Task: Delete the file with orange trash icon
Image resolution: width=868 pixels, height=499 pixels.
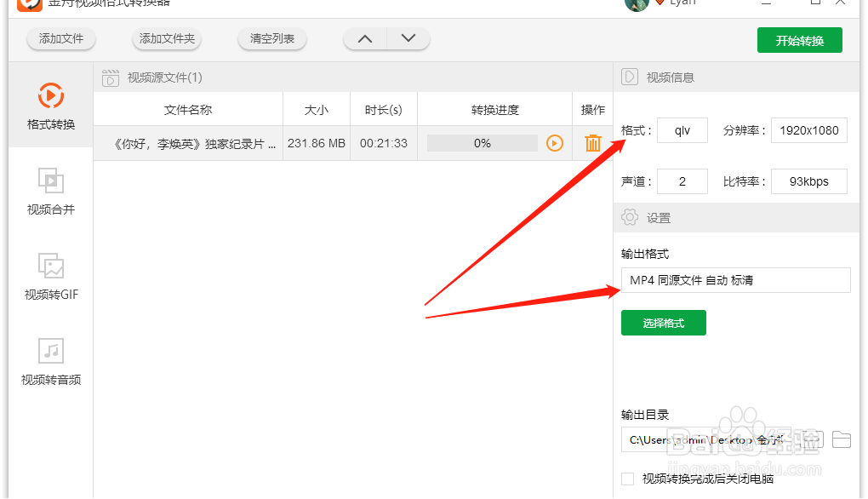Action: pos(593,143)
